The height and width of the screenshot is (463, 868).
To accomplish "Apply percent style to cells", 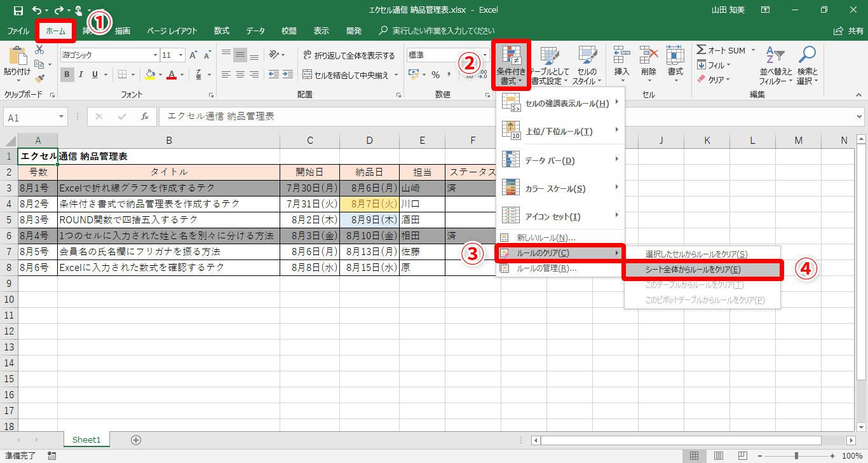I will click(x=435, y=74).
